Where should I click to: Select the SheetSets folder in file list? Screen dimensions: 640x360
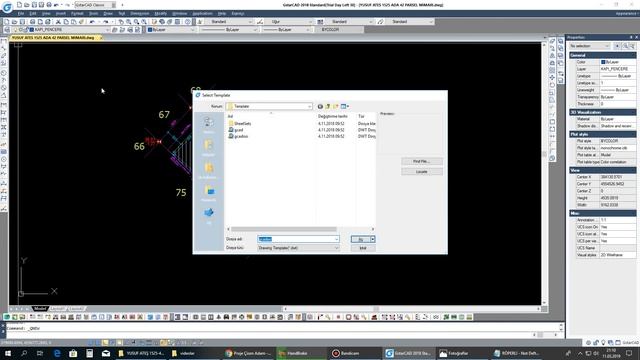pyautogui.click(x=240, y=123)
